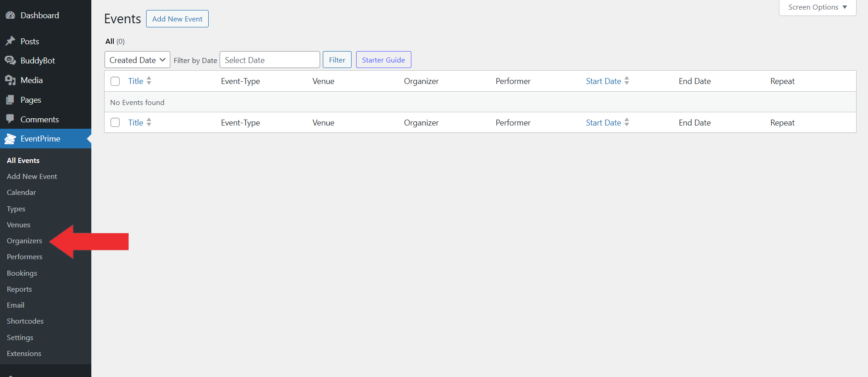
Task: Open the Organizers submenu item
Action: (25, 241)
